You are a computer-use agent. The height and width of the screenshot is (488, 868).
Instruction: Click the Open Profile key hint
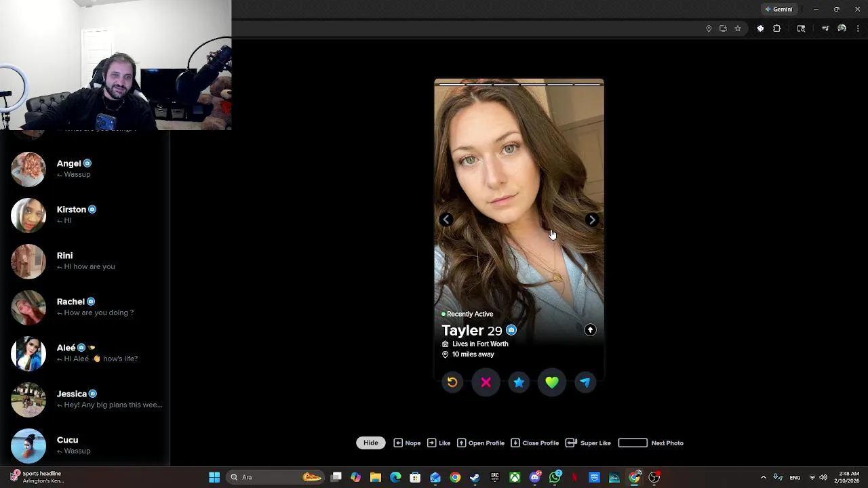click(x=481, y=443)
